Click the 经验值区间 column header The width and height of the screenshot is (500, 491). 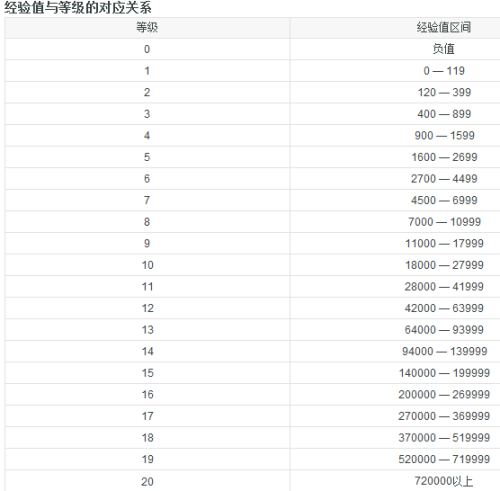(395, 27)
